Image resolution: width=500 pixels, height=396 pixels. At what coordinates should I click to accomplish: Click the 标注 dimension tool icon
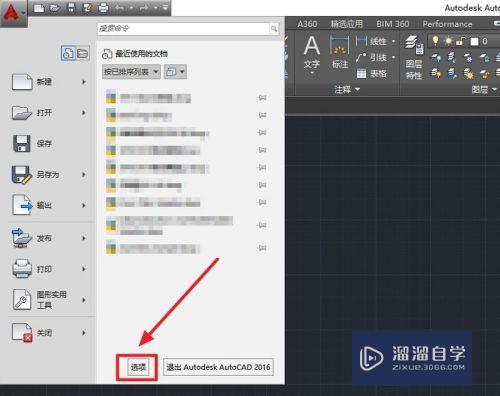click(x=340, y=46)
